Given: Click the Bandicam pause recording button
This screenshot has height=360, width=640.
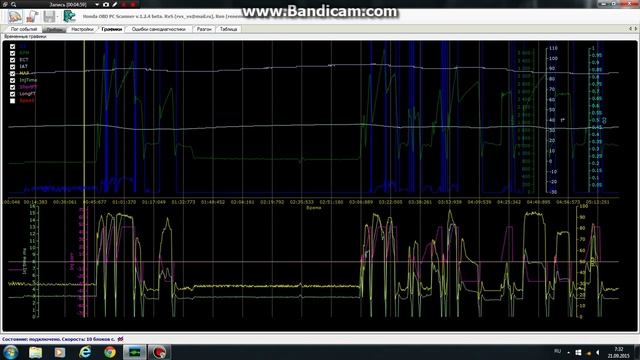Looking at the screenshot, I should 124,4.
